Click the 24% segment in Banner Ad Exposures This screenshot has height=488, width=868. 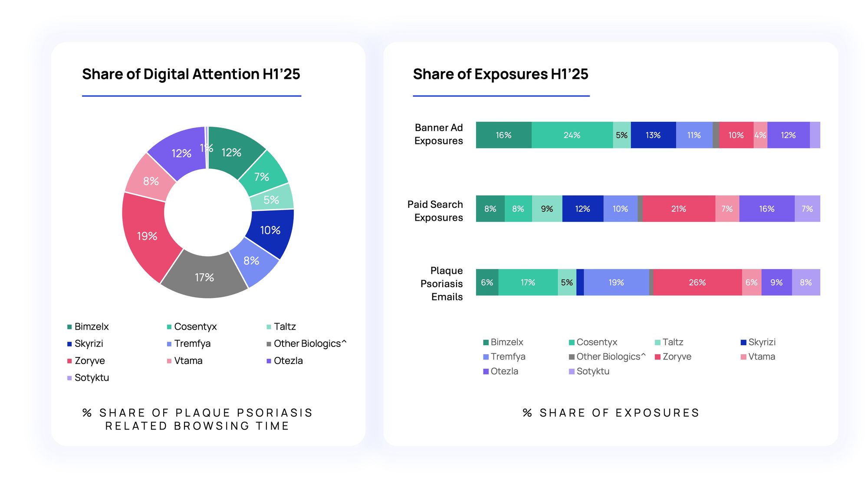click(x=572, y=135)
